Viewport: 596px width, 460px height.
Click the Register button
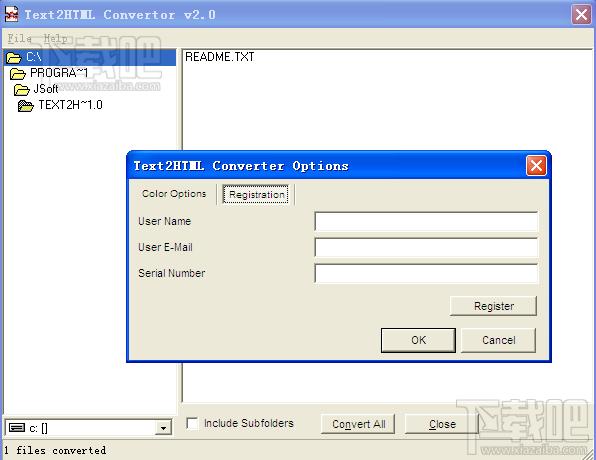[x=493, y=306]
